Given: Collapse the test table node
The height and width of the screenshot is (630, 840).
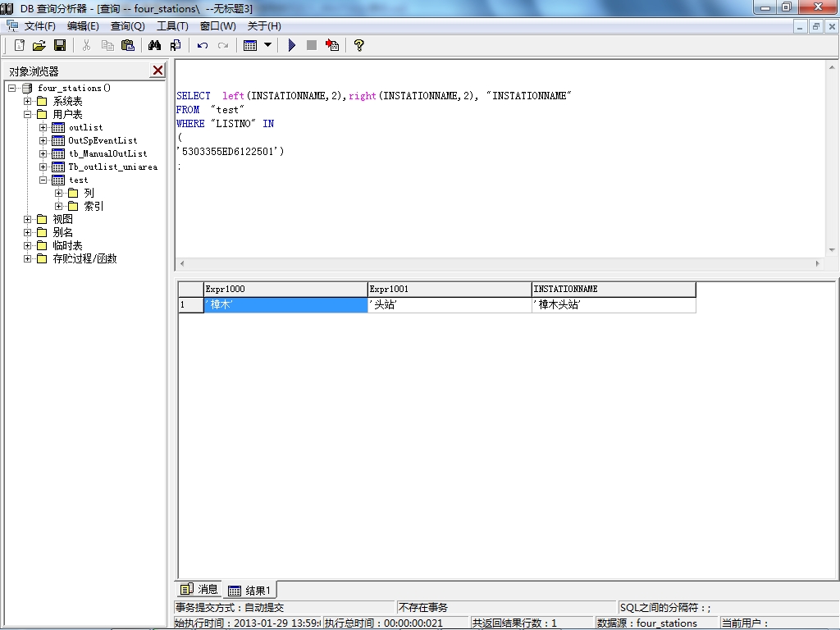Looking at the screenshot, I should 43,180.
